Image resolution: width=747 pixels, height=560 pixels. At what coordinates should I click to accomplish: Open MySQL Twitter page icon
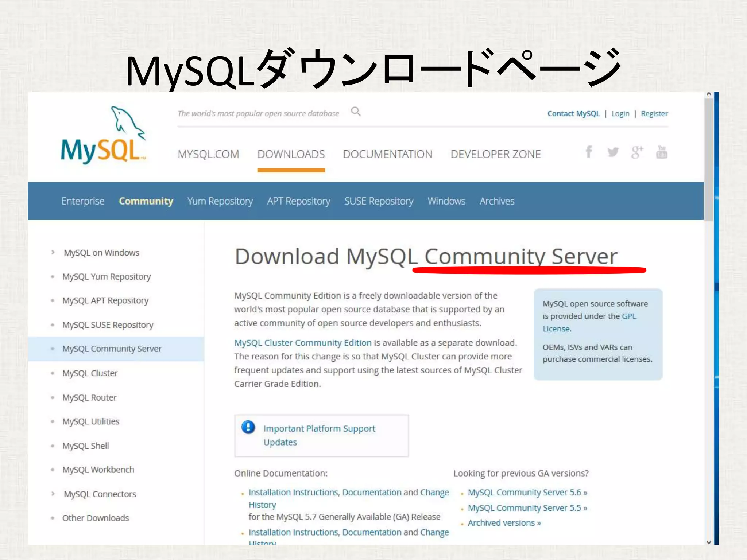(613, 152)
